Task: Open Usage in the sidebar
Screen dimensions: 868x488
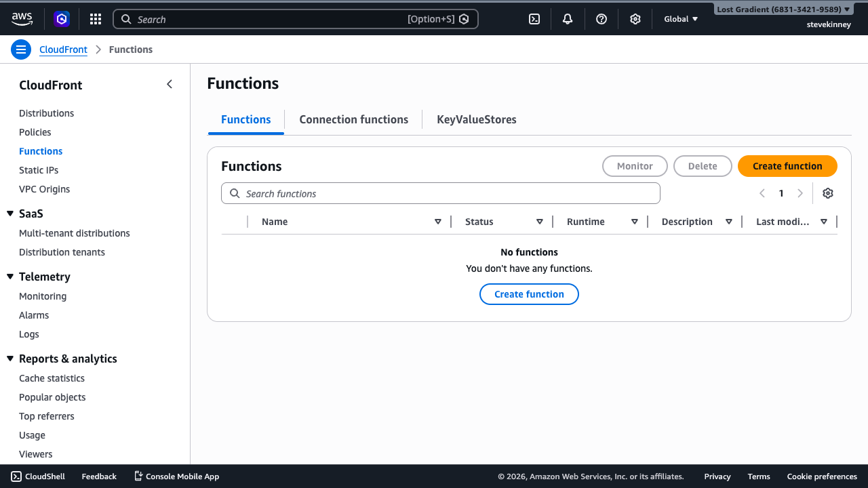Action: [32, 435]
